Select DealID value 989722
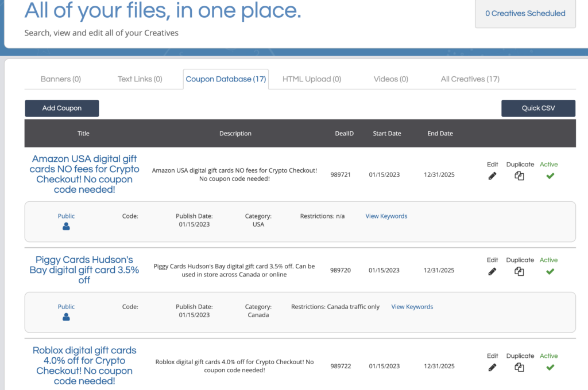This screenshot has width=588, height=390. pyautogui.click(x=341, y=366)
